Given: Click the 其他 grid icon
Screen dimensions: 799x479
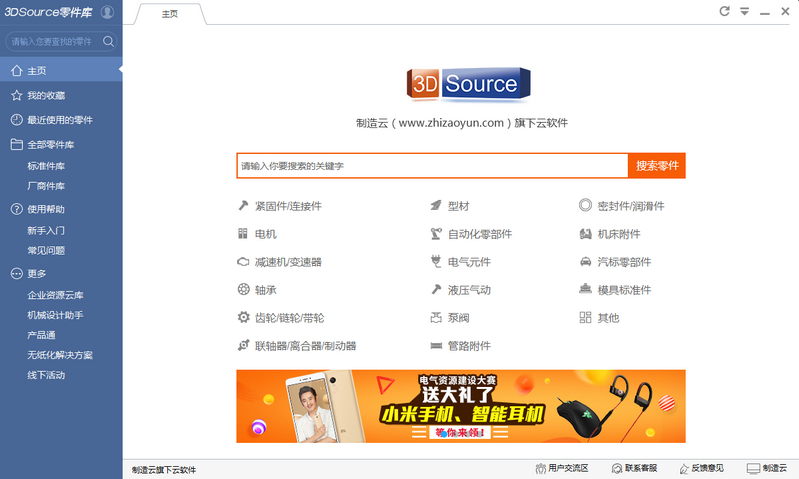Looking at the screenshot, I should click(585, 317).
